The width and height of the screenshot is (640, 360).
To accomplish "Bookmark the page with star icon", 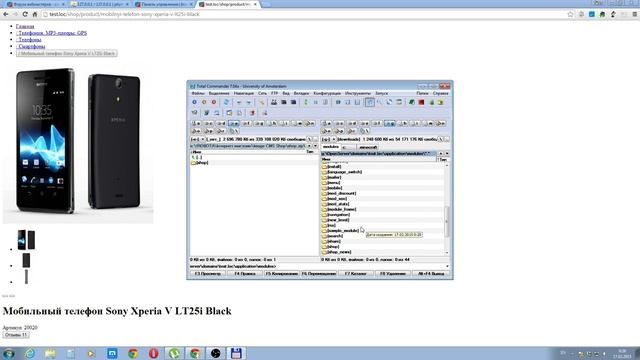I will point(570,14).
